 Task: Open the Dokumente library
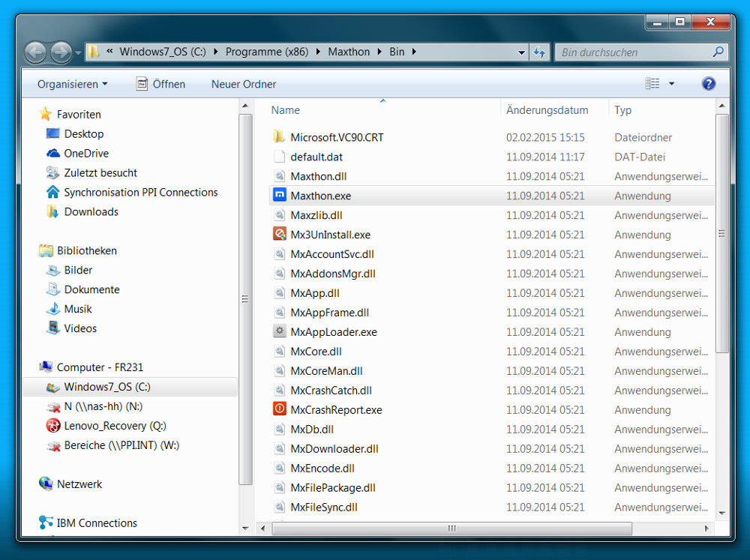coord(91,290)
